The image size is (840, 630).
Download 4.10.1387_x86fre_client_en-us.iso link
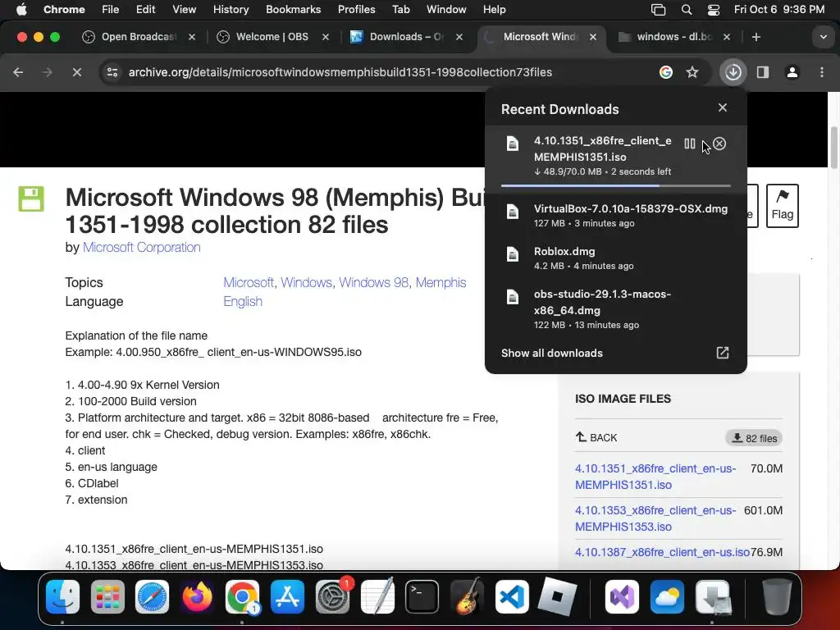[662, 552]
